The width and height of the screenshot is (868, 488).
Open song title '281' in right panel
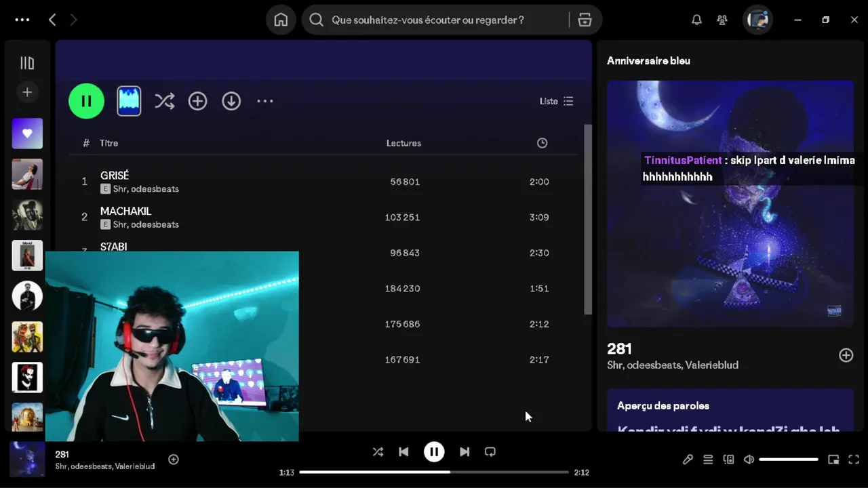[619, 348]
